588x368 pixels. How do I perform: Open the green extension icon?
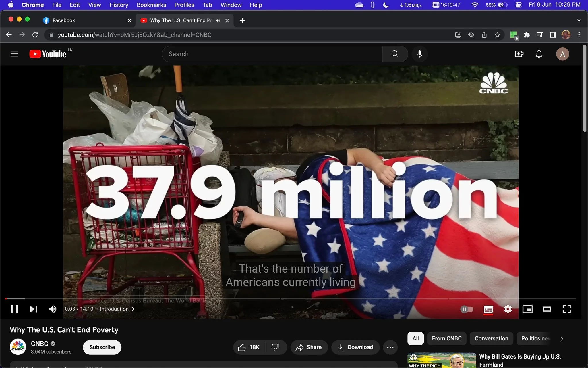(x=514, y=35)
